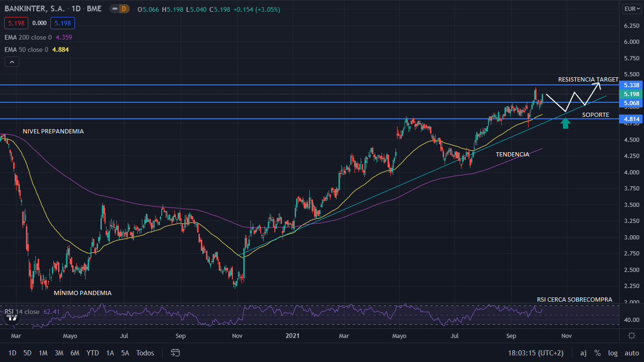This screenshot has height=362, width=644.
Task: Toggle logarithmic scale 'log'
Action: click(613, 353)
